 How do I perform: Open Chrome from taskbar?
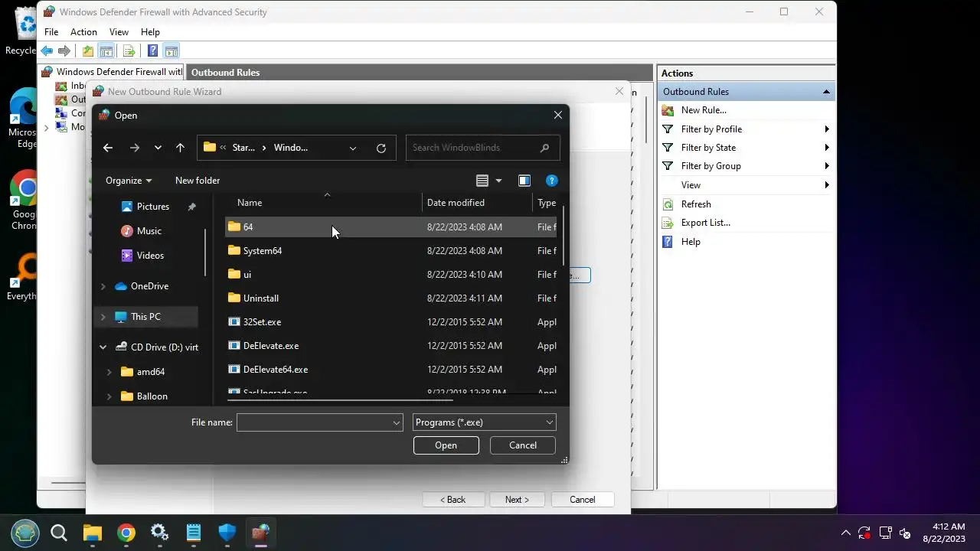pyautogui.click(x=126, y=533)
